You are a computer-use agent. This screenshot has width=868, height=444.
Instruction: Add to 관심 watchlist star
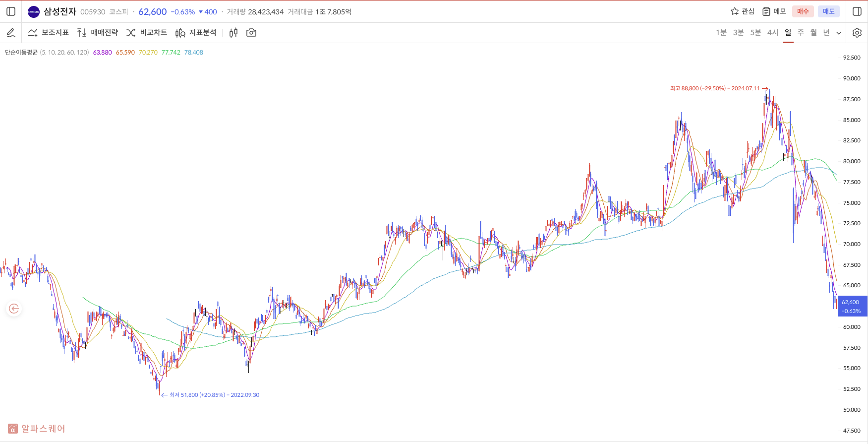(742, 11)
